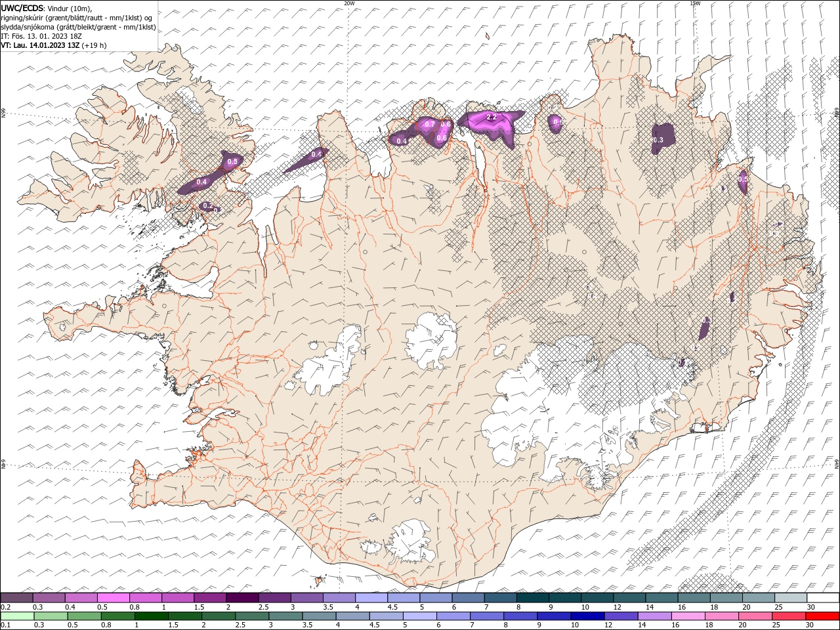Click the round white Hofsjökull glacier in central Iceland
The width and height of the screenshot is (840, 630).
click(431, 340)
